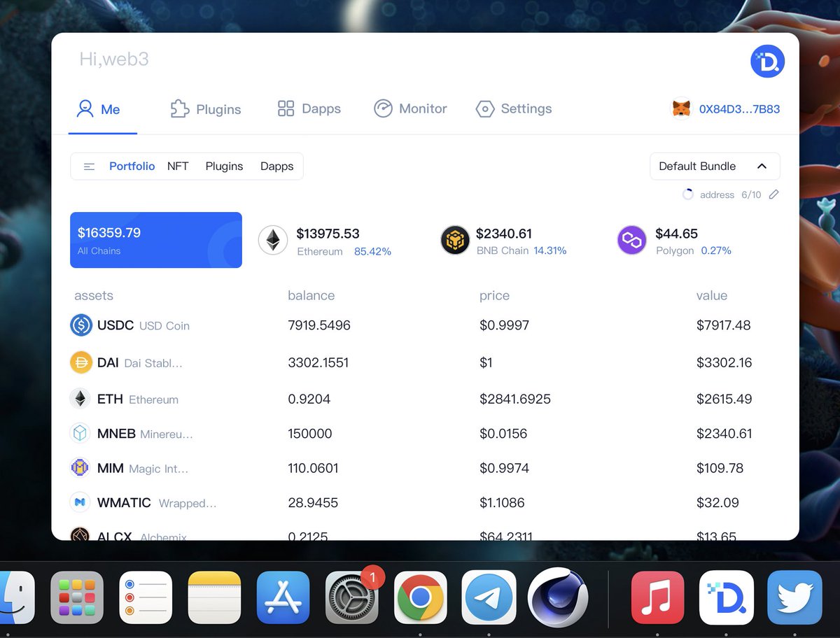Select the NFT sub-tab
This screenshot has height=638, width=840.
(x=178, y=166)
